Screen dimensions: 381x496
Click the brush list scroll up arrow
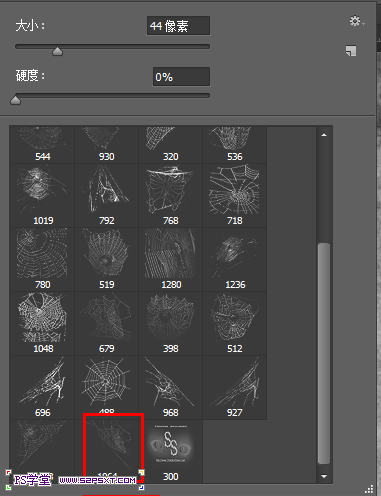(324, 135)
